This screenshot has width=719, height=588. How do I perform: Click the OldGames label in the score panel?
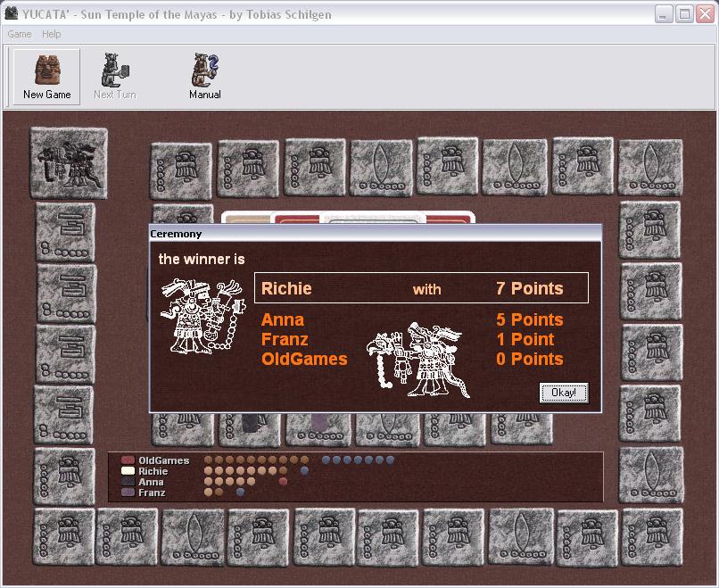tap(164, 460)
